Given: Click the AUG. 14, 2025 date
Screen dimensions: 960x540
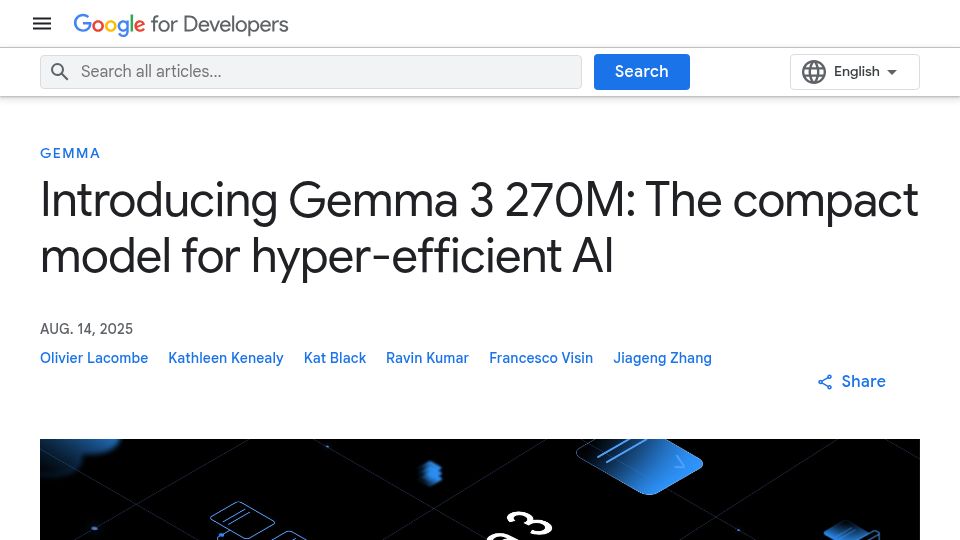Looking at the screenshot, I should (86, 329).
